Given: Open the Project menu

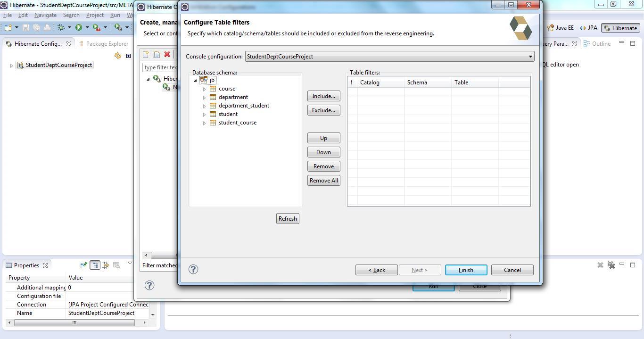Looking at the screenshot, I should pos(95,15).
